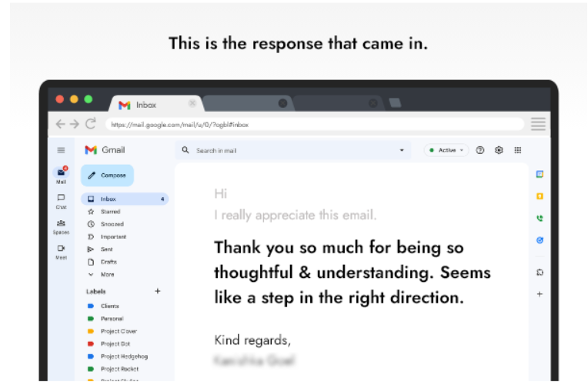Open Spaces in left rail

(61, 225)
